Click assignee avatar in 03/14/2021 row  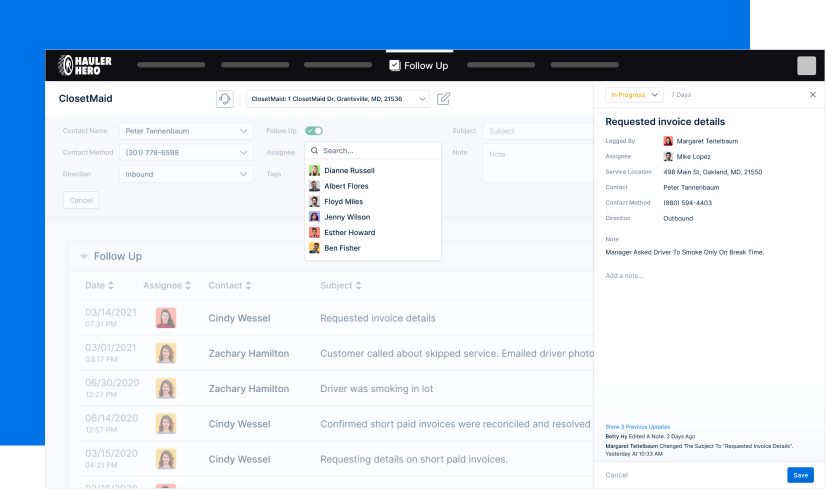pos(166,318)
